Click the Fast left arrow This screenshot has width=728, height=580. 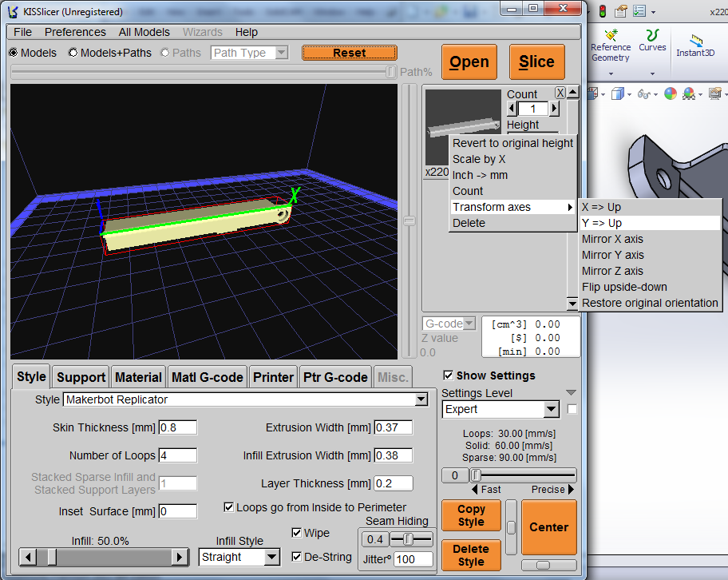474,490
